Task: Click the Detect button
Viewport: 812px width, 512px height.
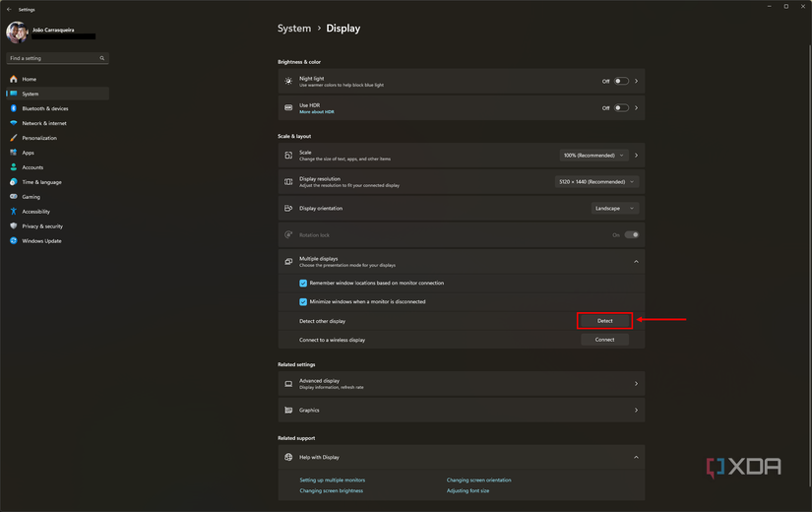Action: coord(604,321)
